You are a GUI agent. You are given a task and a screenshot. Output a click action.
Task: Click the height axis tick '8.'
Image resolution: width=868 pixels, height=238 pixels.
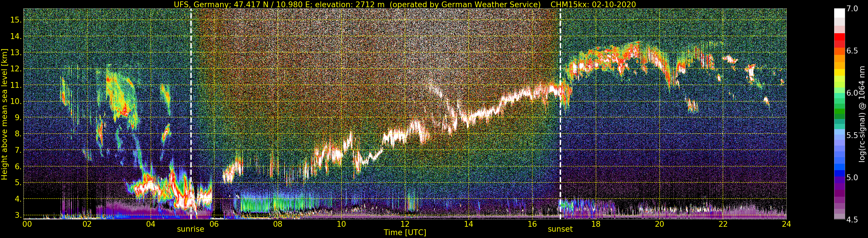[x=18, y=134]
